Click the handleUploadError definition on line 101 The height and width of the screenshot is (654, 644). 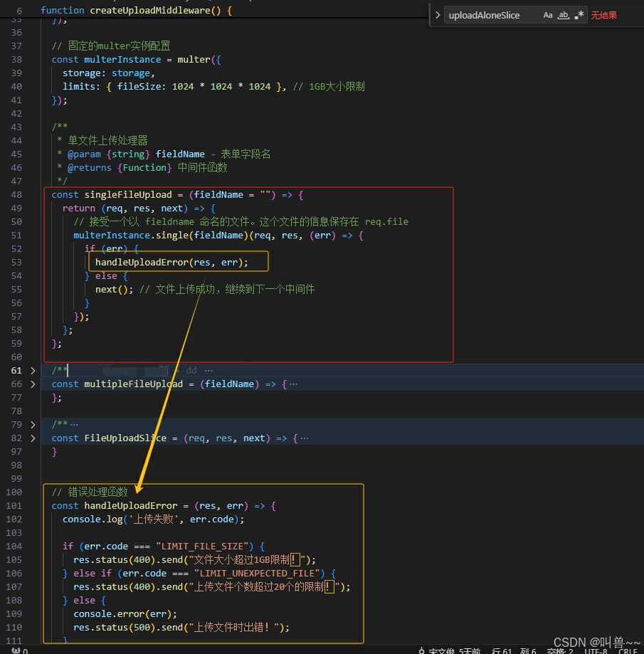131,505
